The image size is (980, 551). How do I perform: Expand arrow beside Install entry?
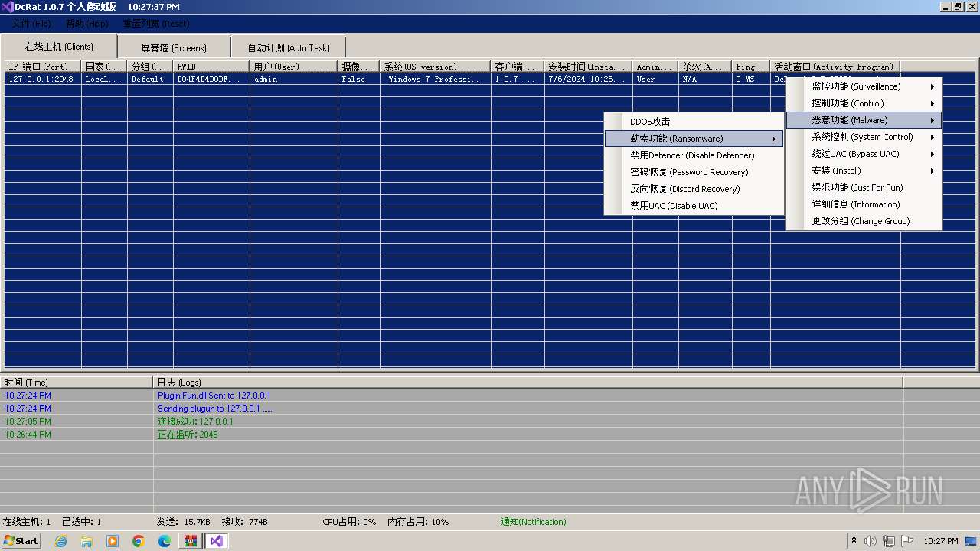click(932, 171)
